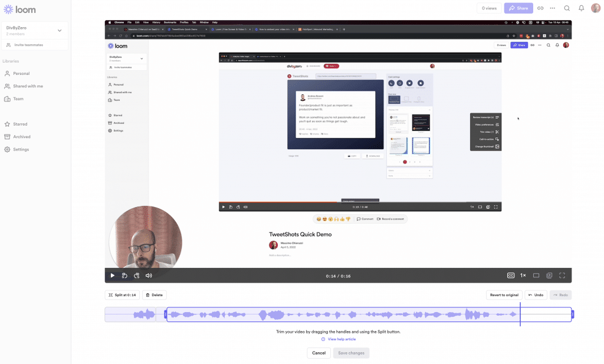
Task: Click the 0 views counter button
Action: click(489, 8)
